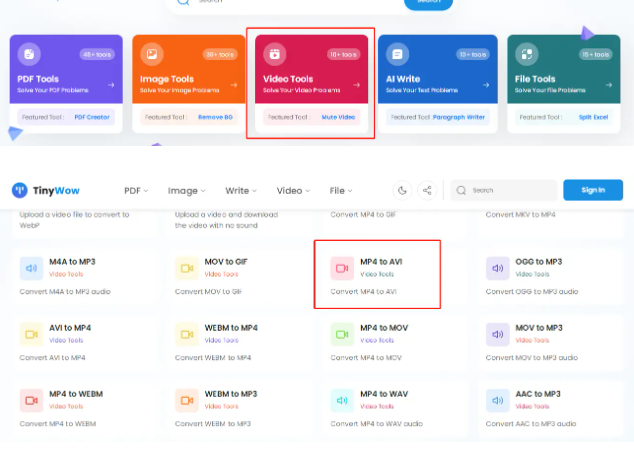The height and width of the screenshot is (468, 634).
Task: Click the TinyWow logo icon
Action: click(x=19, y=190)
